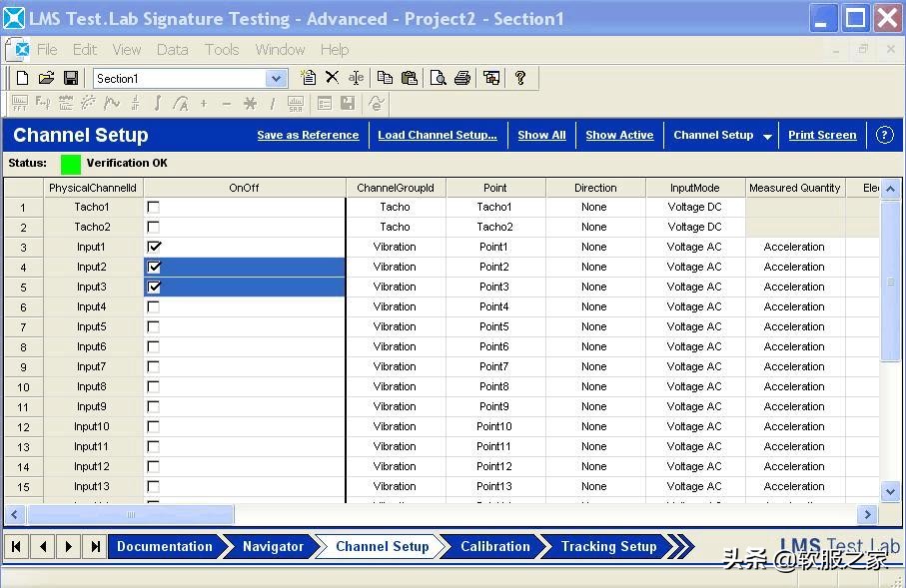The height and width of the screenshot is (588, 906).
Task: Check the Input13 OnOff checkbox
Action: point(153,486)
